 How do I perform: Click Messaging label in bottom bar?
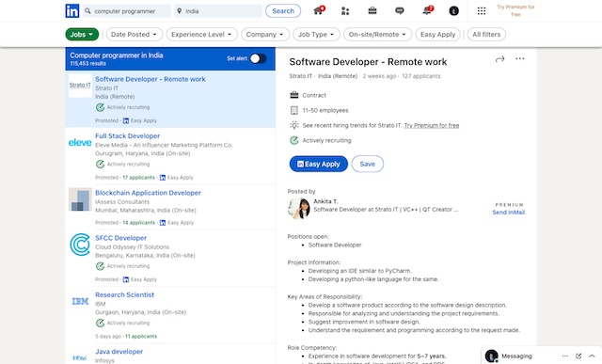pos(516,356)
